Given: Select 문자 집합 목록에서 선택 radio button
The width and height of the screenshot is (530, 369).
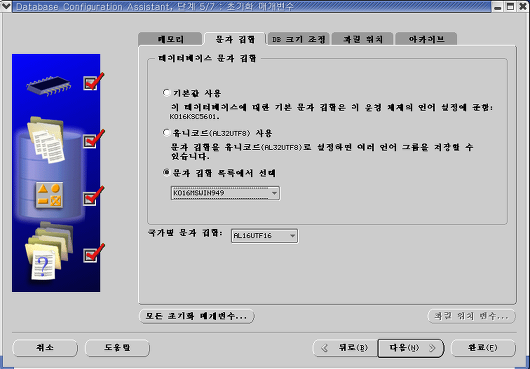Looking at the screenshot, I should (166, 173).
